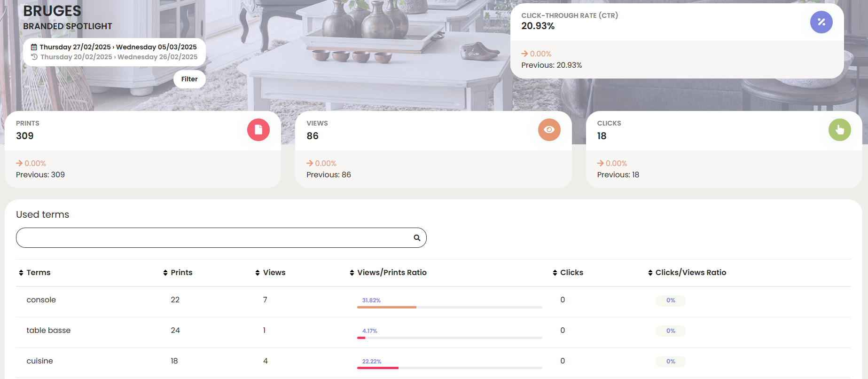Sort table by Clicks column
This screenshot has height=379, width=868.
tap(568, 273)
